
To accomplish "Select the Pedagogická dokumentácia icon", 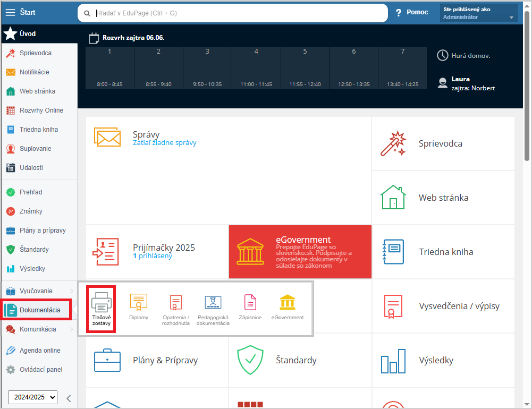I will coord(213,303).
